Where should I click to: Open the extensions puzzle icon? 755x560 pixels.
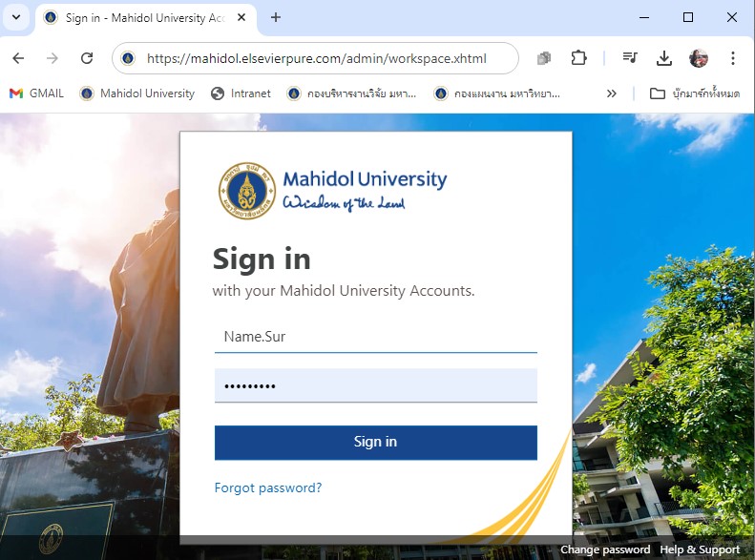[x=578, y=59]
